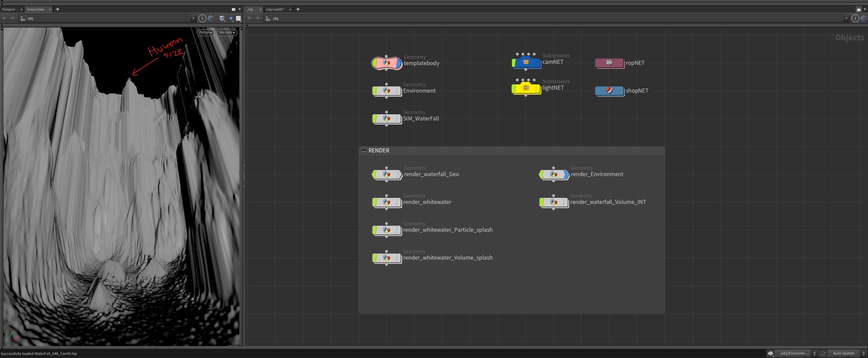Toggle left green flag on render_waterfall_Geo node
Image resolution: width=868 pixels, height=358 pixels.
tap(375, 174)
